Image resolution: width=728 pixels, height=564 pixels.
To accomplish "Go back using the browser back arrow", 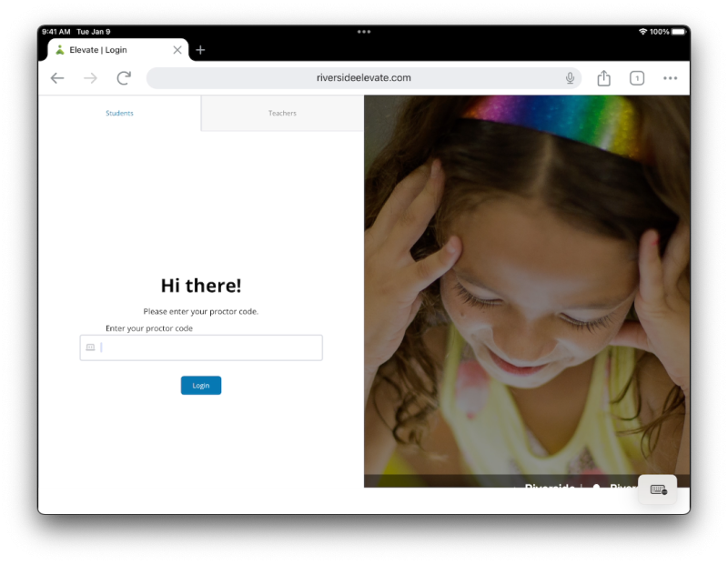I will pos(57,78).
